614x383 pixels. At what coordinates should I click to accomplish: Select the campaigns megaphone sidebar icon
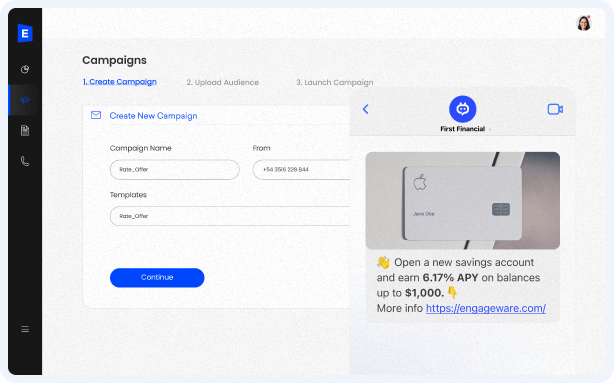pyautogui.click(x=25, y=100)
